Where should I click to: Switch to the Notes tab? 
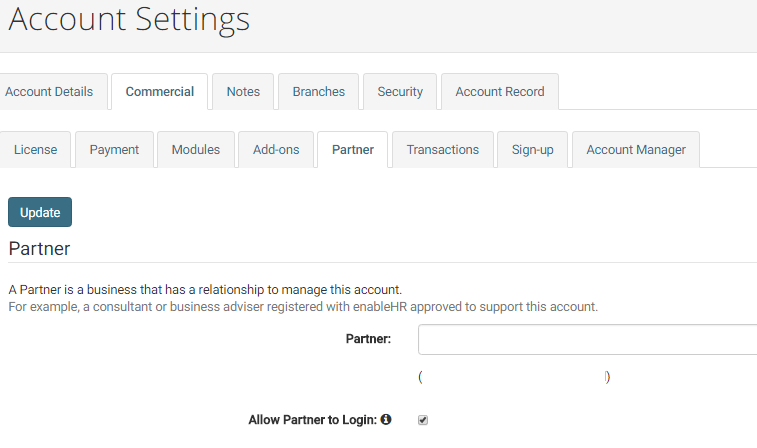tap(243, 92)
